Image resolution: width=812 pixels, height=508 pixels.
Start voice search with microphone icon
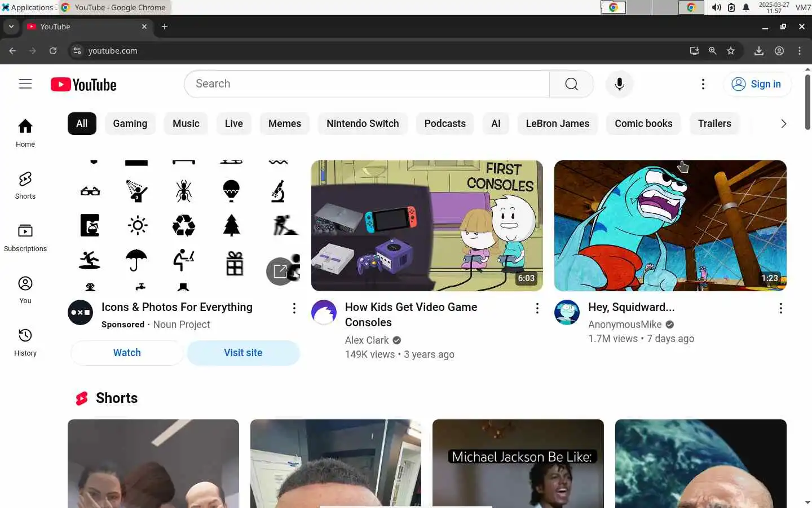click(619, 84)
